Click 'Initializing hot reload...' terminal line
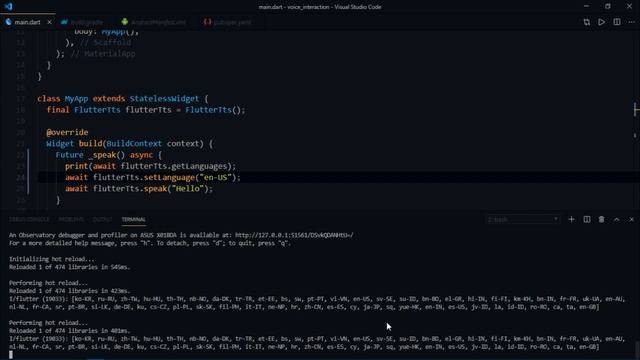Image resolution: width=640 pixels, height=360 pixels. click(51, 259)
